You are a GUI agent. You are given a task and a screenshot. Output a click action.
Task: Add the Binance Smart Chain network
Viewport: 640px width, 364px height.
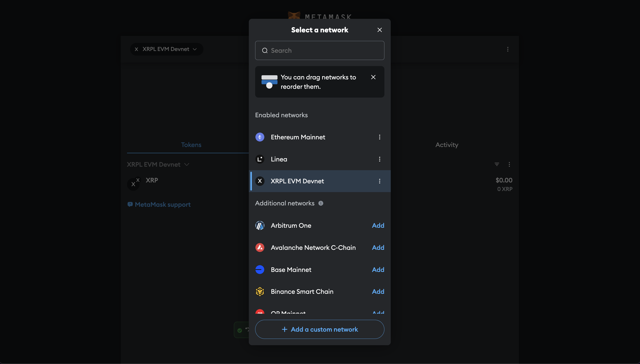coord(378,292)
